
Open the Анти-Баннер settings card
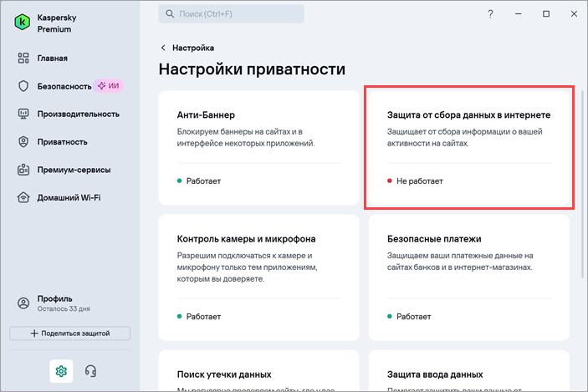pyautogui.click(x=258, y=148)
